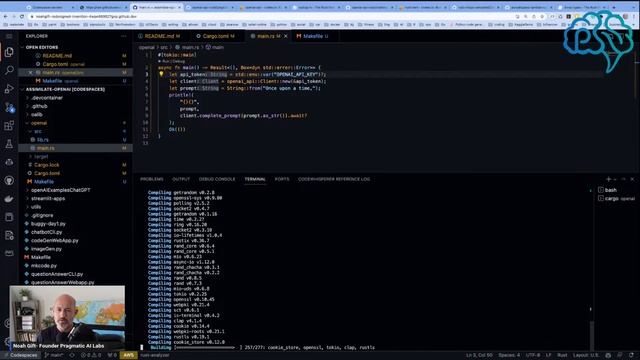Click the Run|Debug code lens above main
Image resolution: width=640 pixels, height=360 pixels.
point(173,61)
